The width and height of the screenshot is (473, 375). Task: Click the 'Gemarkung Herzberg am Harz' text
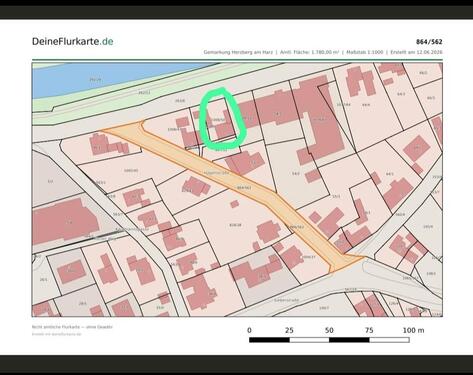[238, 52]
